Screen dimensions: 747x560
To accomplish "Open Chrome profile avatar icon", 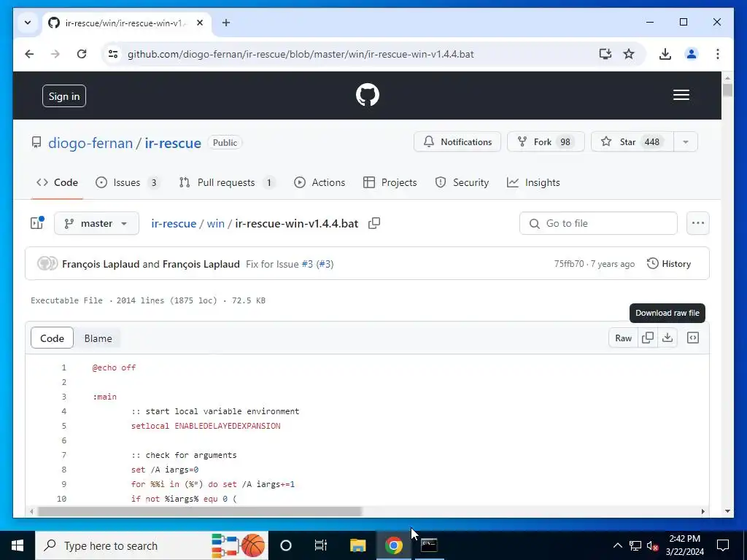I will pos(692,54).
